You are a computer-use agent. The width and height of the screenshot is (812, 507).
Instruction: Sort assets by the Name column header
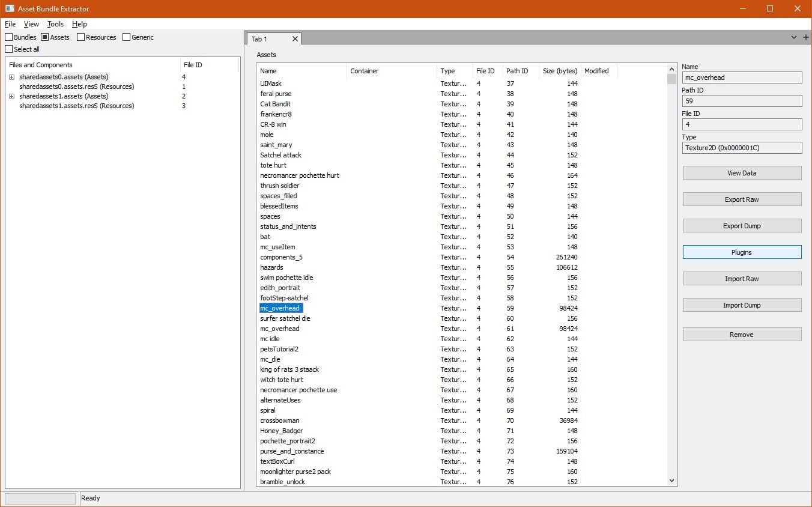pyautogui.click(x=301, y=71)
